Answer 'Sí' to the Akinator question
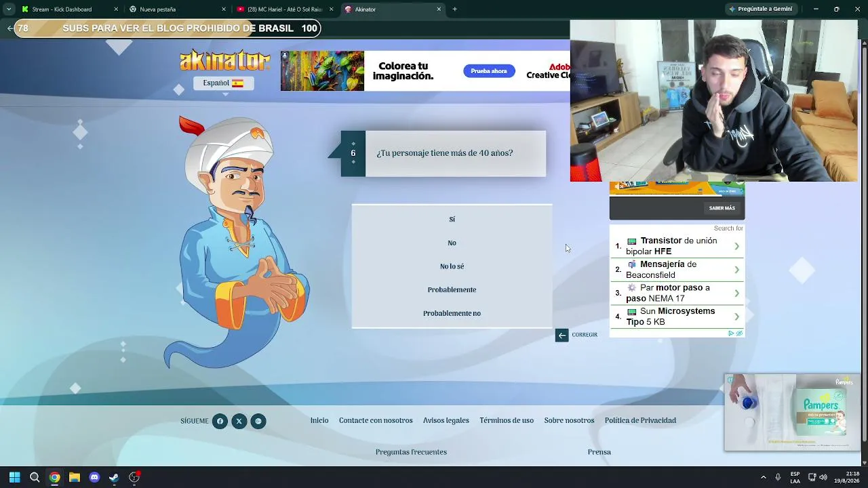This screenshot has width=868, height=488. coord(452,220)
